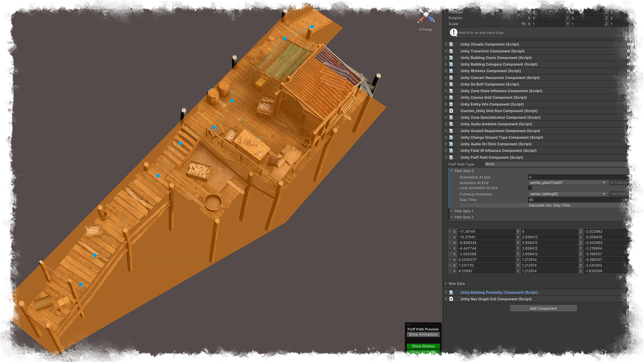The image size is (644, 362).
Task: Switch Persp view projection label
Action: pyautogui.click(x=425, y=29)
